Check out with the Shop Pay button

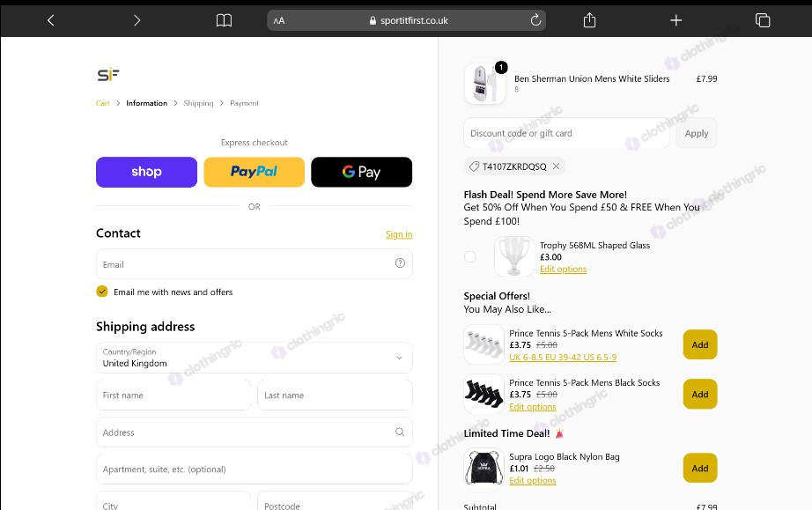click(146, 172)
